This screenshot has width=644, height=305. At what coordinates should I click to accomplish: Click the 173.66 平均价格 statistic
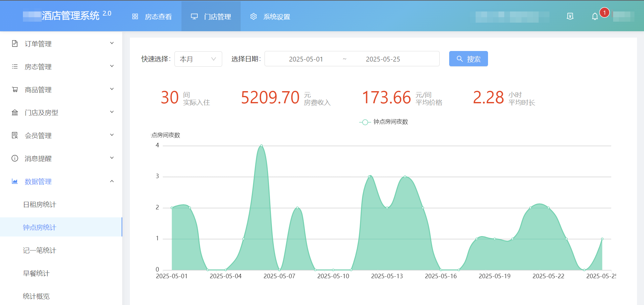(402, 98)
